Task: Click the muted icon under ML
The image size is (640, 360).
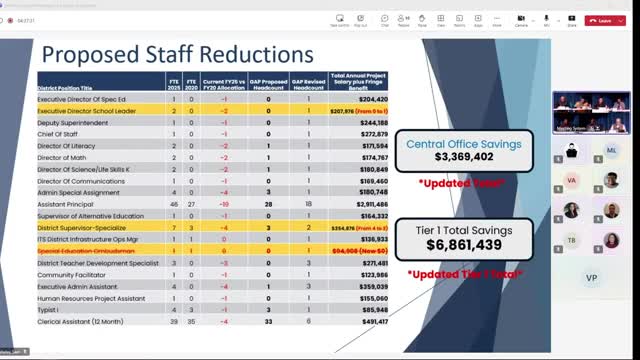Action: tap(598, 159)
